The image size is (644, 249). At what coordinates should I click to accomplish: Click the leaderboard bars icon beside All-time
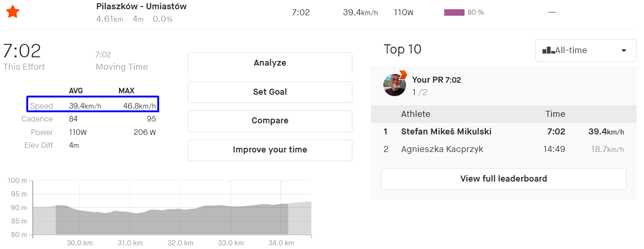tap(549, 50)
